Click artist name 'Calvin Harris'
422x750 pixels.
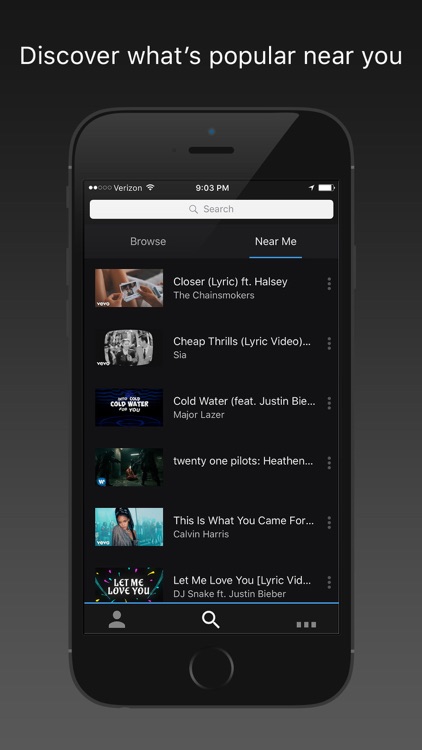[x=201, y=534]
